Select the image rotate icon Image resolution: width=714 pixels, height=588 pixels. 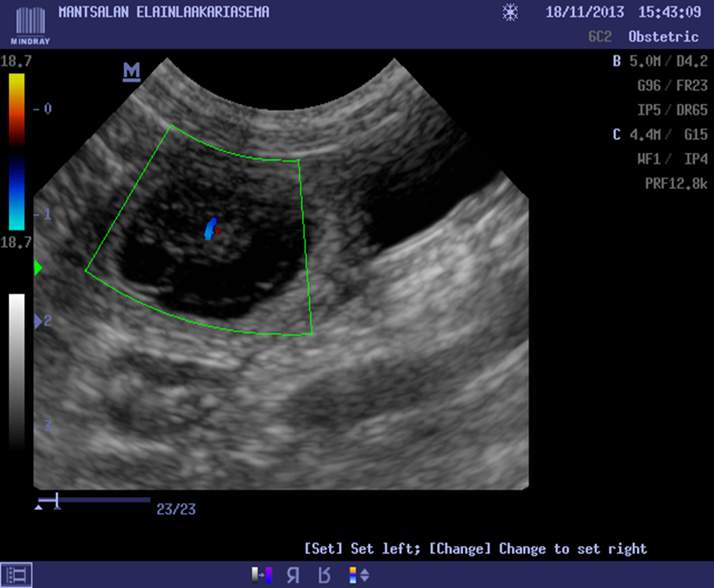324,574
